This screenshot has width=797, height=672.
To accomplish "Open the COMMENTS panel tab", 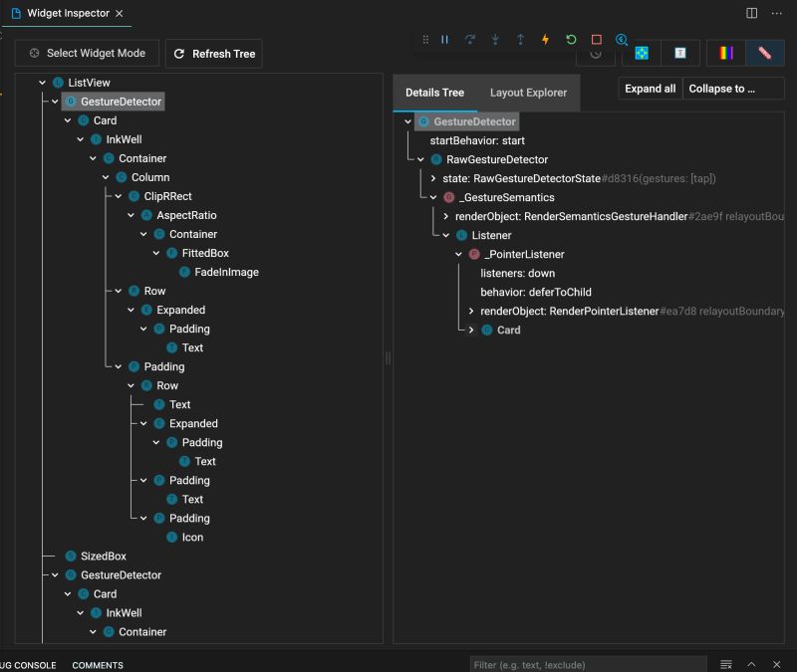I will click(x=97, y=665).
